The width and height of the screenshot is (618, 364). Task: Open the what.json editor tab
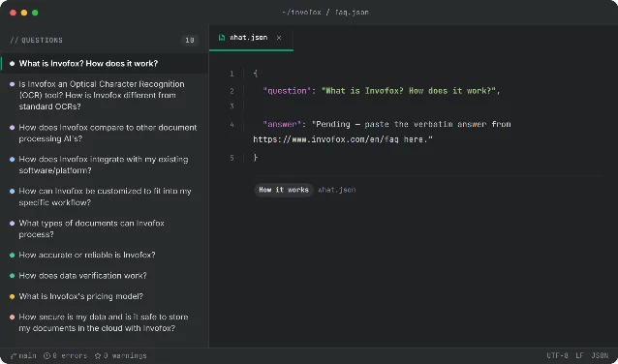(x=251, y=38)
